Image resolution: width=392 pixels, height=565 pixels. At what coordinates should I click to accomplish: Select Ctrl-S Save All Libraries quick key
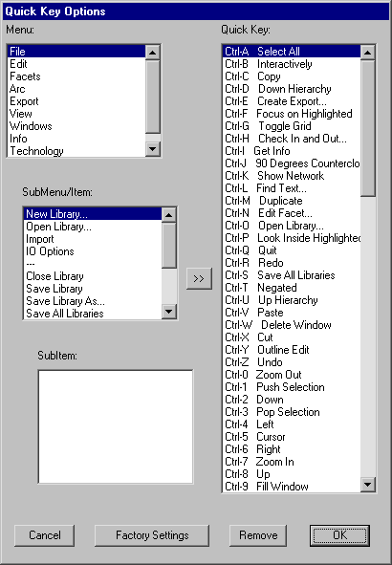point(292,275)
